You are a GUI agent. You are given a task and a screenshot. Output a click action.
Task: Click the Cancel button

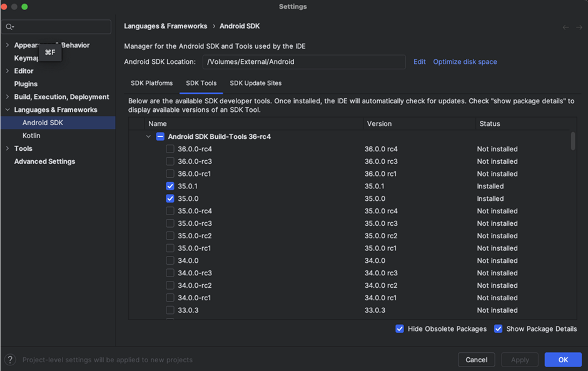[476, 360]
